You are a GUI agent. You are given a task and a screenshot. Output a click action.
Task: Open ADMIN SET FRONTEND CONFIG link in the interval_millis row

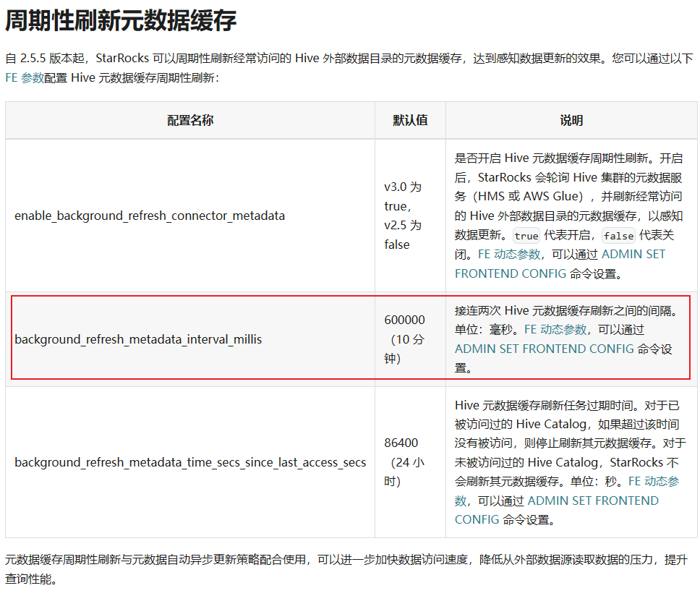[x=545, y=349]
